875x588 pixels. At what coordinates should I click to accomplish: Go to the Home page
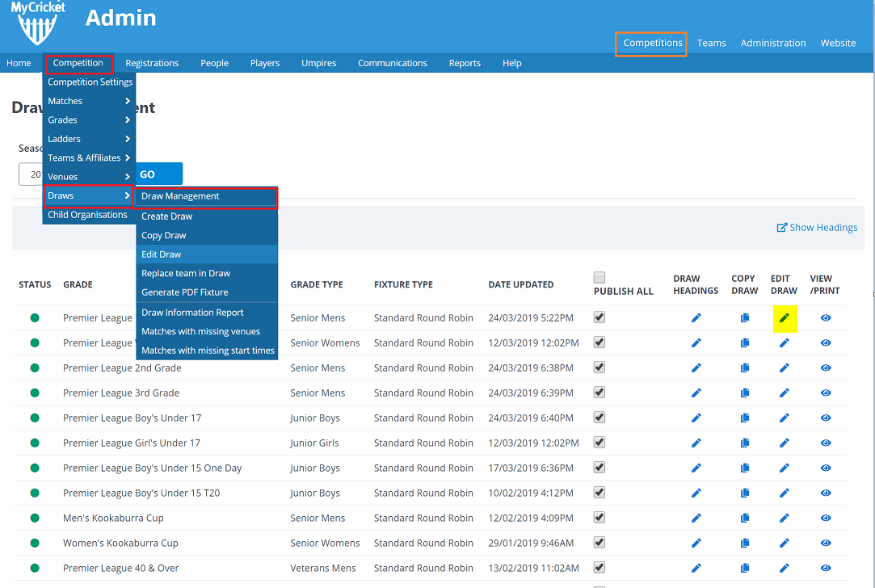click(19, 64)
